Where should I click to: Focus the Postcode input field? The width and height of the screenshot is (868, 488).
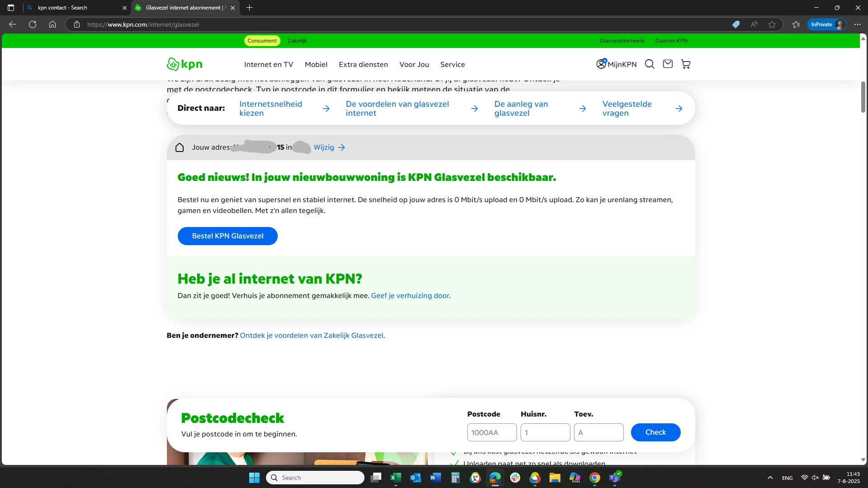[492, 432]
